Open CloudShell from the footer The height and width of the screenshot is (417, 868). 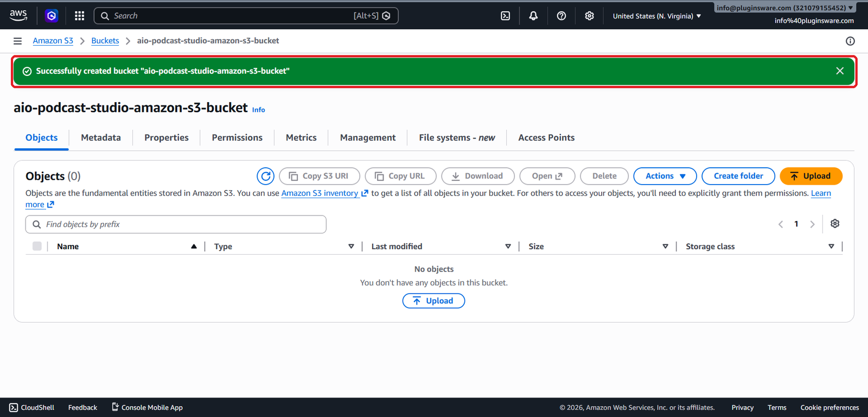(x=31, y=408)
